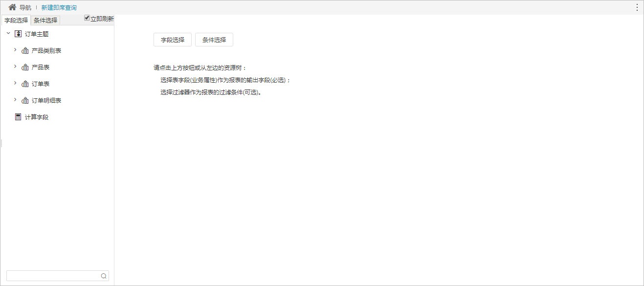Image resolution: width=644 pixels, height=286 pixels.
Task: Click the 请点击上方按钮或从左边的资源树 instruction text
Action: tap(200, 68)
